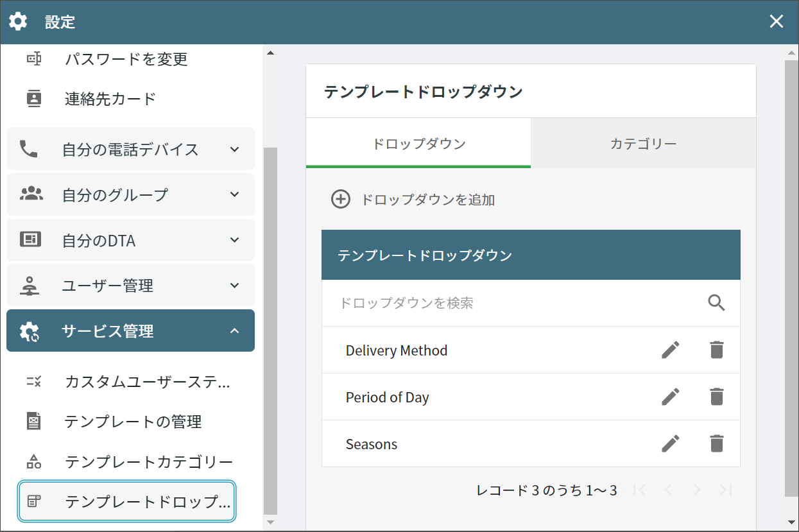Image resolution: width=799 pixels, height=532 pixels.
Task: Expand the 自分のDTA section chevron
Action: click(235, 240)
